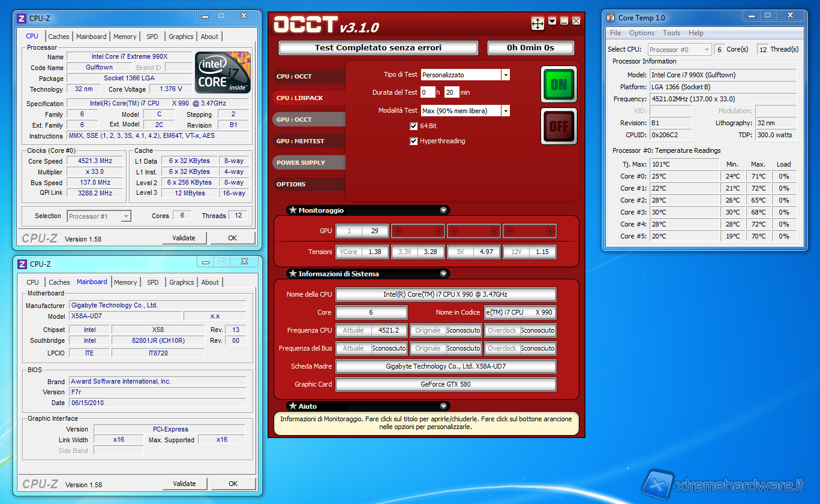
Task: Click the red OFF stop button
Action: (x=558, y=126)
